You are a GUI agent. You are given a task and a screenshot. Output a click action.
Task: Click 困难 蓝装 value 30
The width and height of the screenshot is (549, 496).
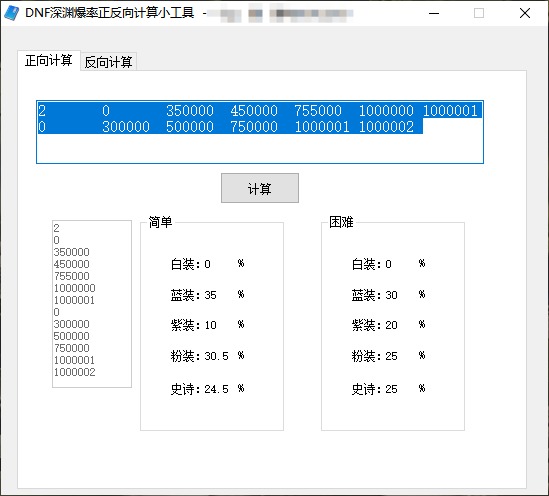[x=391, y=295]
